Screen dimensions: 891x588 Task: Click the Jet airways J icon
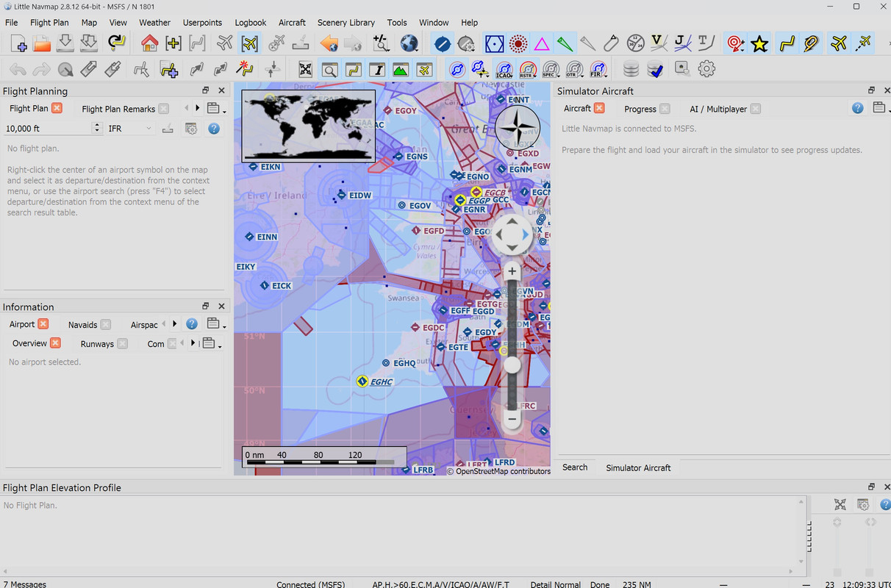pyautogui.click(x=682, y=44)
